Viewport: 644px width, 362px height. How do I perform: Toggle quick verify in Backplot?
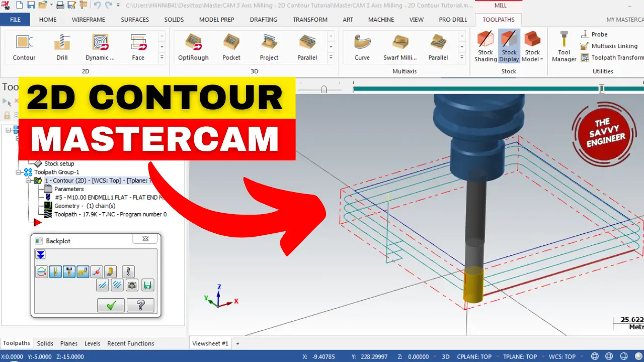coord(110,272)
